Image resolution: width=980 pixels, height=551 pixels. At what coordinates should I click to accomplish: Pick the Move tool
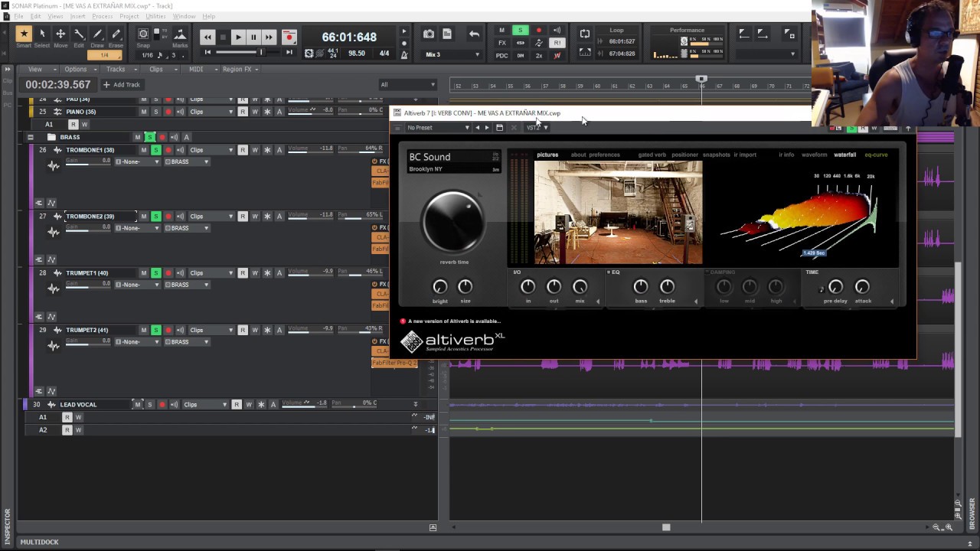60,34
